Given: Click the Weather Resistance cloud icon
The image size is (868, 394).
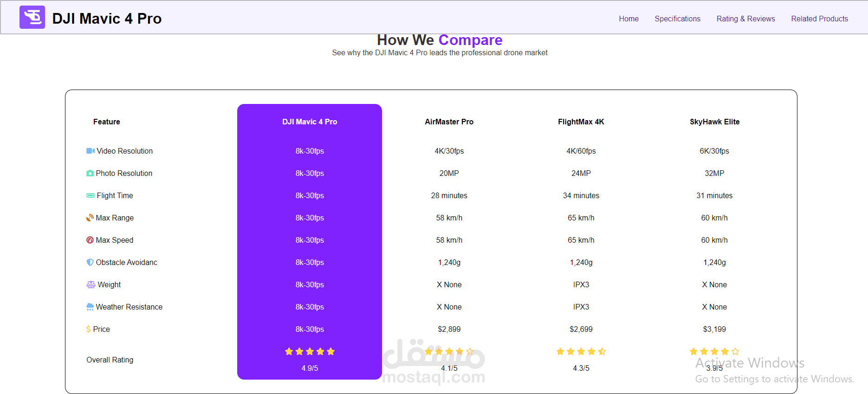Looking at the screenshot, I should click(90, 307).
